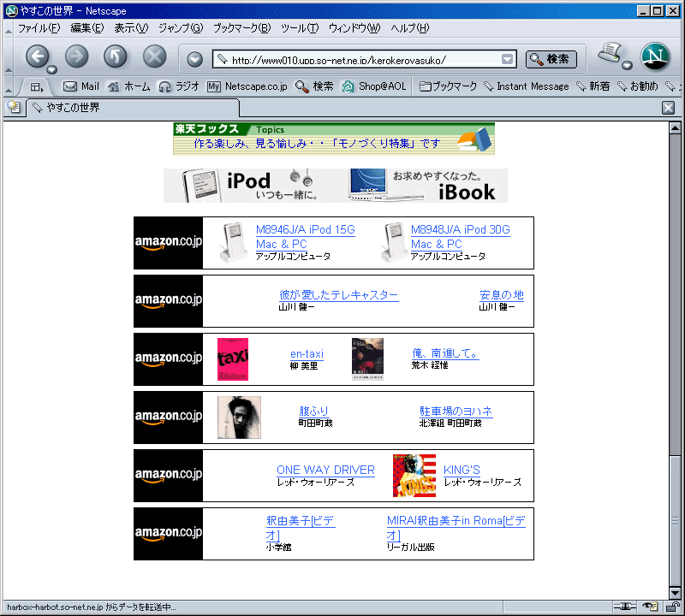The height and width of the screenshot is (616, 685).
Task: Open Mail from the personal toolbar
Action: click(81, 86)
